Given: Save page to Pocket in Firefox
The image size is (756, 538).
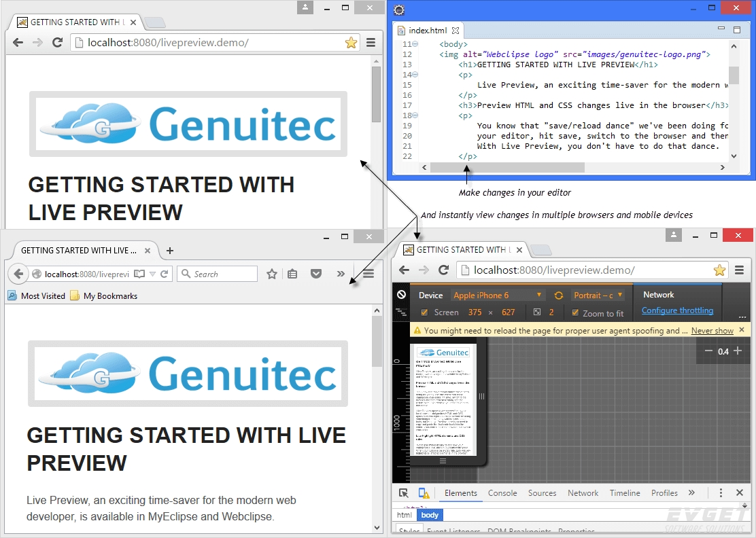Looking at the screenshot, I should pos(316,274).
